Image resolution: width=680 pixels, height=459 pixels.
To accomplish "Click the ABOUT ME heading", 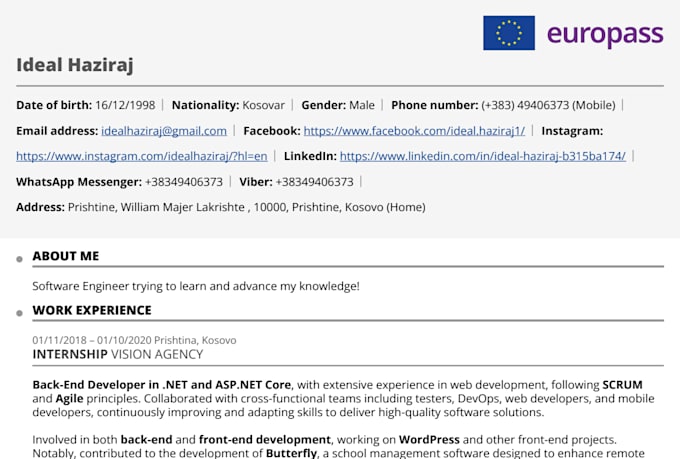I will 65,256.
